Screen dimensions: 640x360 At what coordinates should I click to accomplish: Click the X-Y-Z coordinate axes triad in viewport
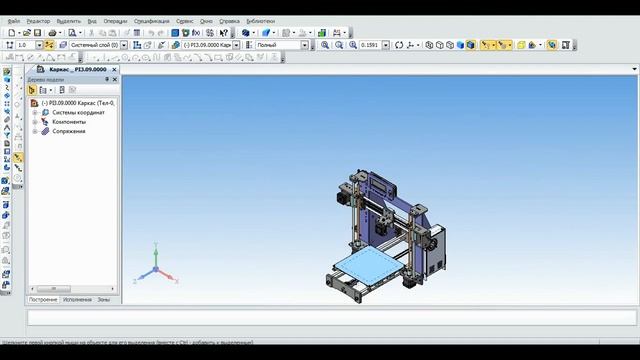(156, 263)
